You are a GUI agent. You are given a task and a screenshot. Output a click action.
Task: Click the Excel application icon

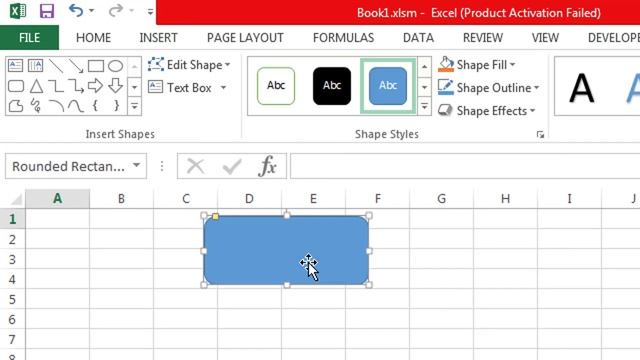18,11
